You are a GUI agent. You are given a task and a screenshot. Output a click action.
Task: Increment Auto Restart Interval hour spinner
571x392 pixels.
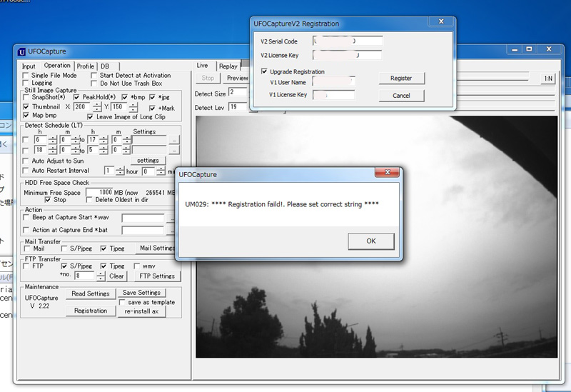click(120, 169)
